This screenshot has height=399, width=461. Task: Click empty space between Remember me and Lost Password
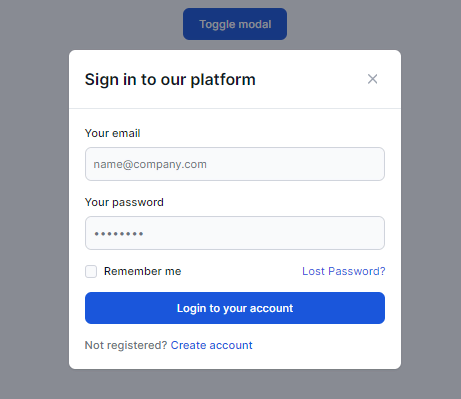(242, 271)
